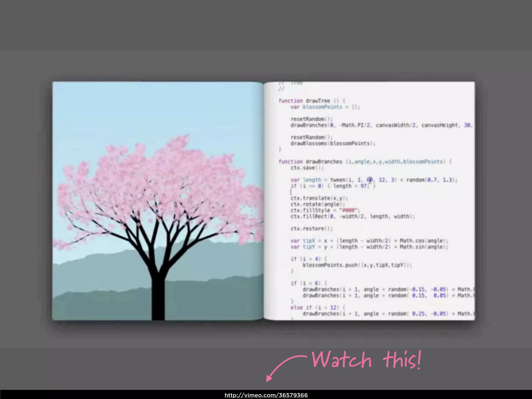Click the 'ctx.translate(x,y);' line
Screen dimensions: 532x399
[x=319, y=198]
